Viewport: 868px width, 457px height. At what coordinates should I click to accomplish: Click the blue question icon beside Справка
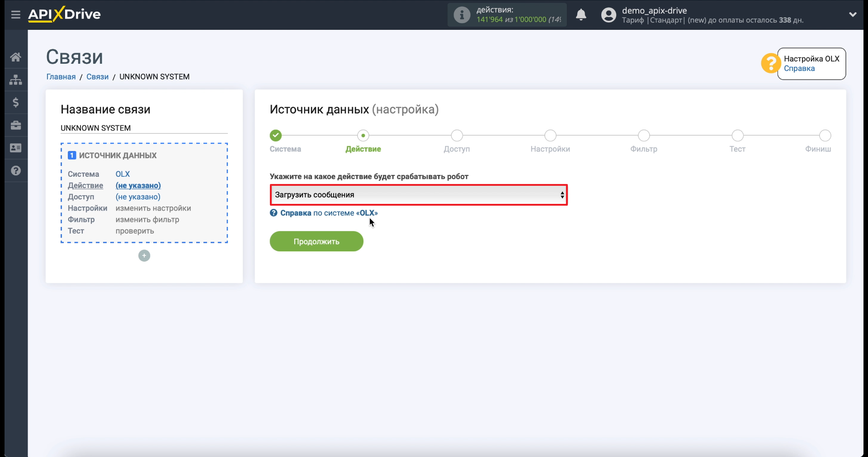(x=274, y=213)
